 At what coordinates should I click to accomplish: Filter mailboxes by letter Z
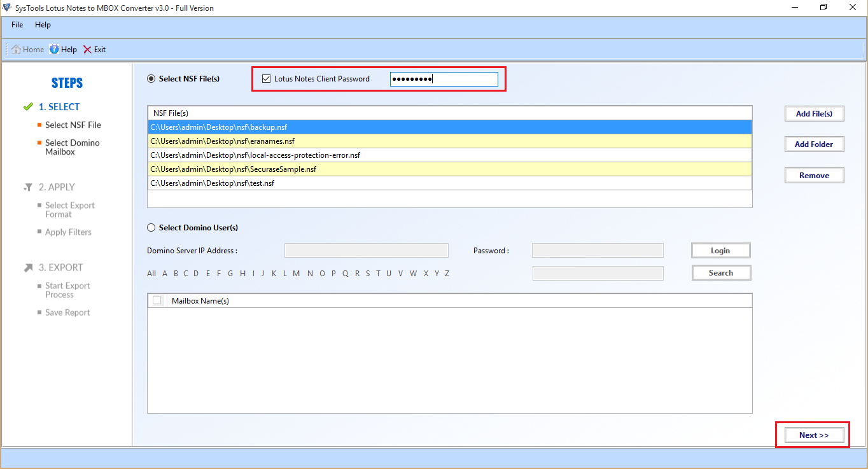(x=447, y=274)
